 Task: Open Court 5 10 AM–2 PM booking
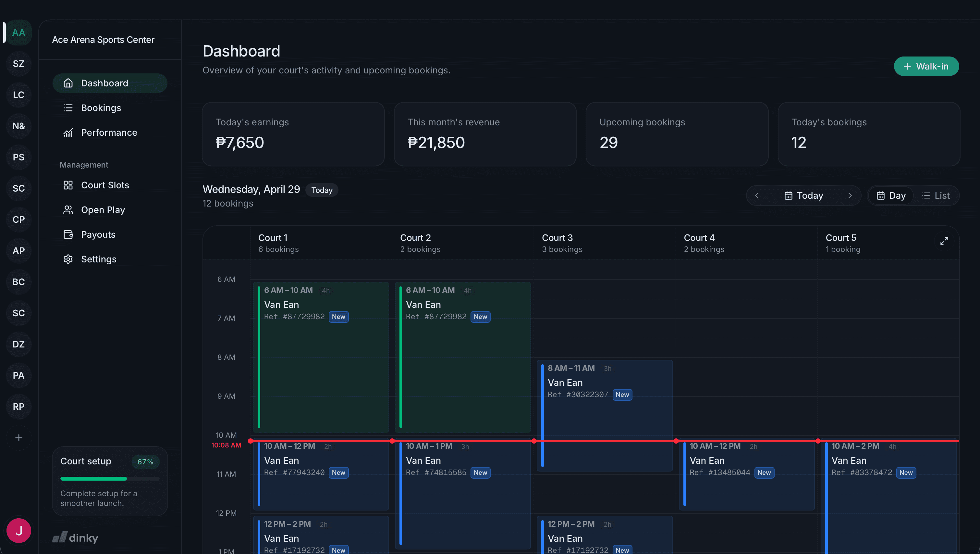tap(888, 497)
